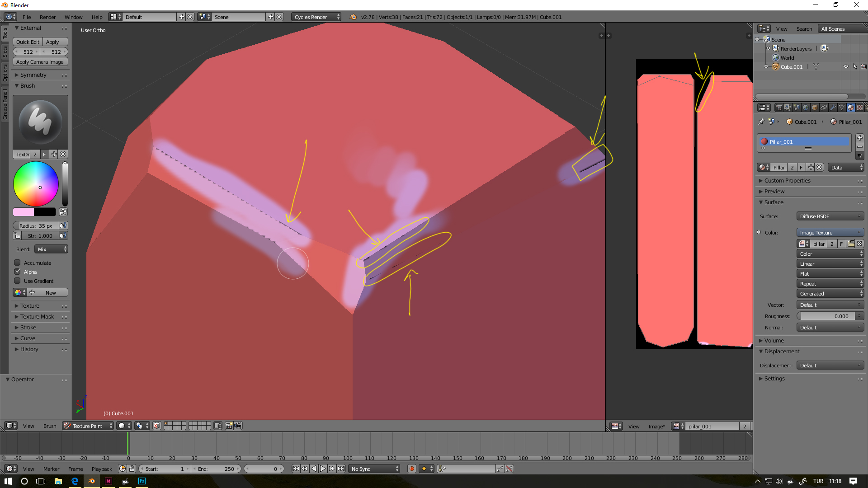The width and height of the screenshot is (868, 488).
Task: Open the Modifiers wrench properties tab
Action: (x=833, y=108)
